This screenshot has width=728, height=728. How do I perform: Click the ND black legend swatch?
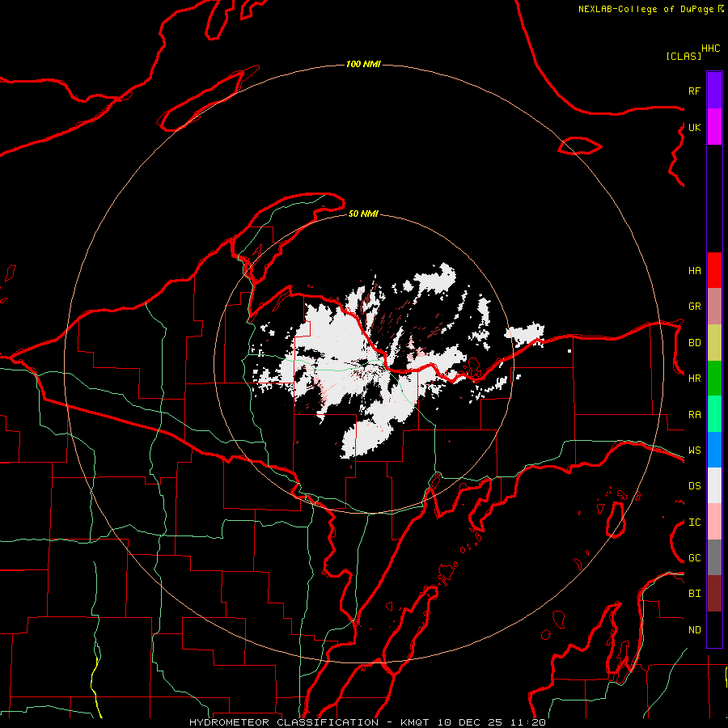[x=714, y=629]
